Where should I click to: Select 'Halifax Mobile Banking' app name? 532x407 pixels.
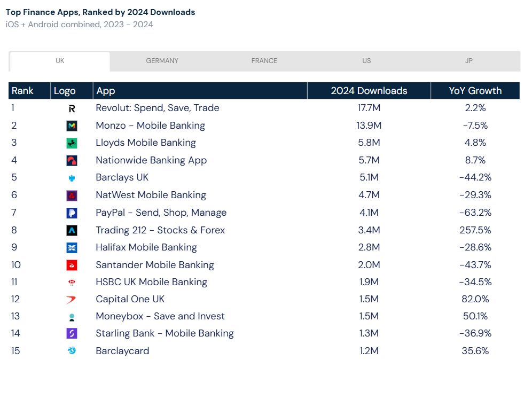point(146,247)
